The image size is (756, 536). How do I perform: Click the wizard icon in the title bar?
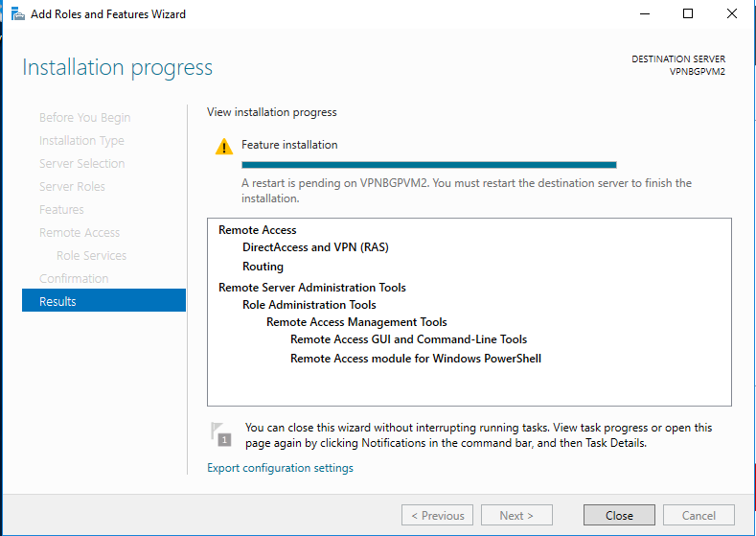tap(17, 14)
